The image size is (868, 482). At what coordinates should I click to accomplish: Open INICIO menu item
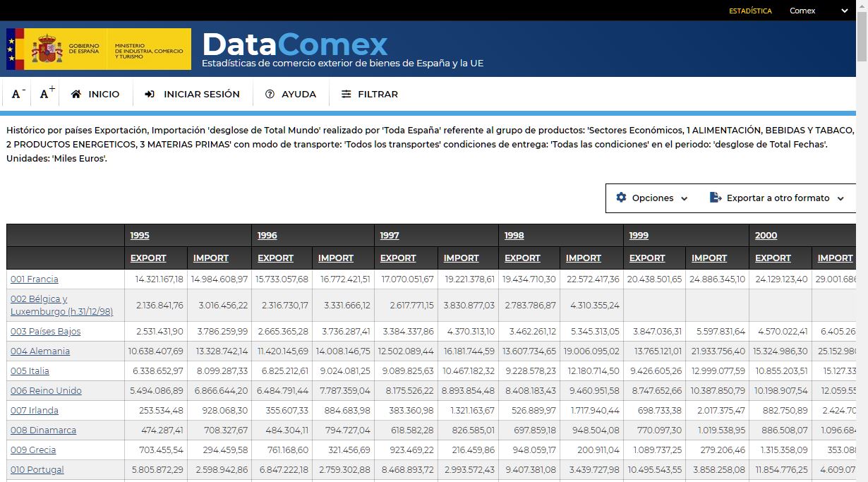coord(95,94)
